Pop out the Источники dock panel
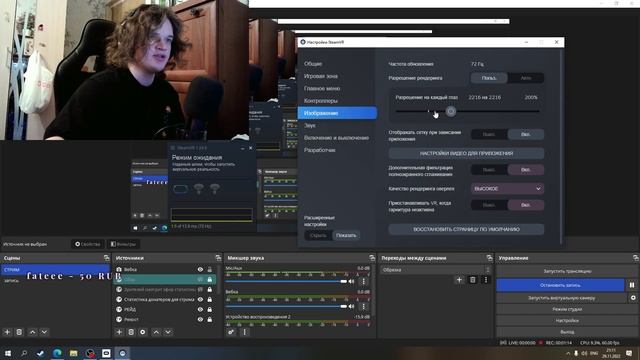 [218, 258]
